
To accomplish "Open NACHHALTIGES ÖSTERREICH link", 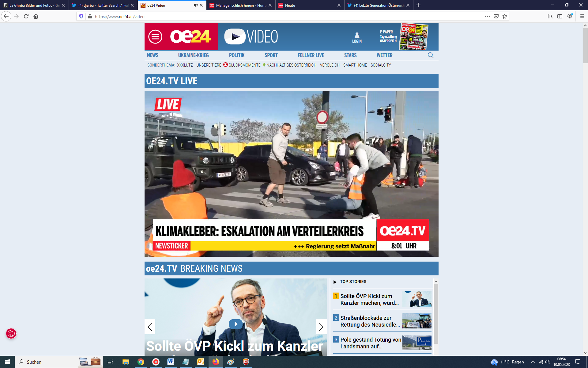I will tap(291, 65).
